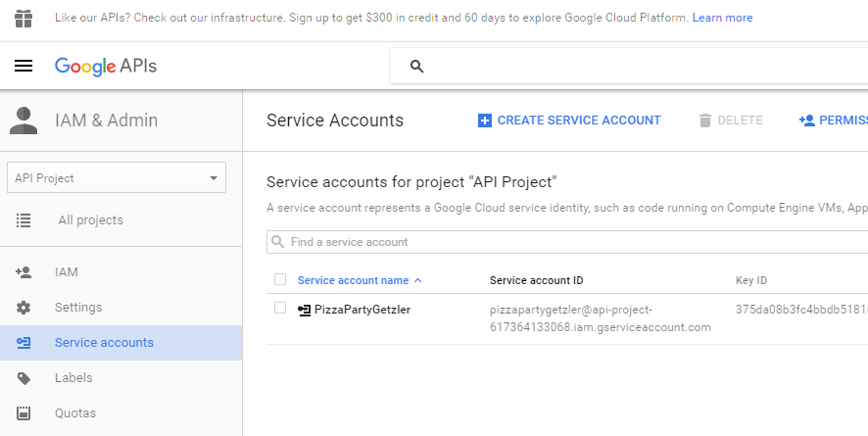Click the plus icon of Create Service Account
Screen dimensions: 868x436
pyautogui.click(x=484, y=121)
